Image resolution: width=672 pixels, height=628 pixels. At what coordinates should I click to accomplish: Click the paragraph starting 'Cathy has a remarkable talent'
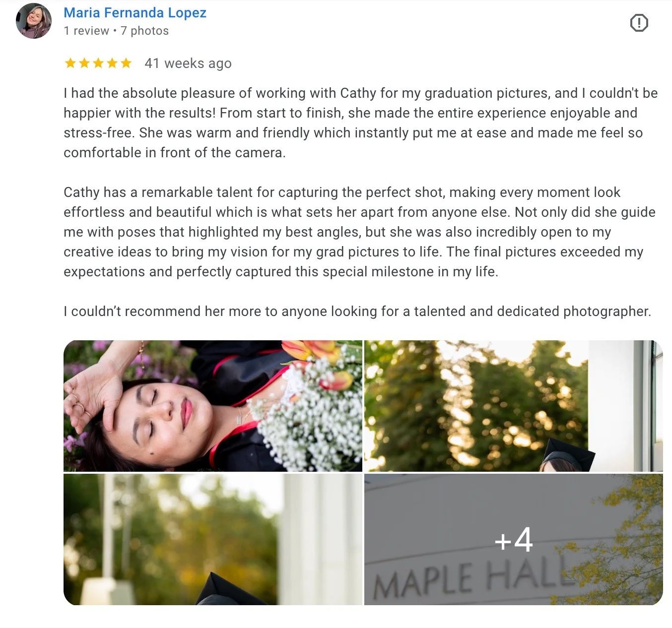(x=360, y=232)
